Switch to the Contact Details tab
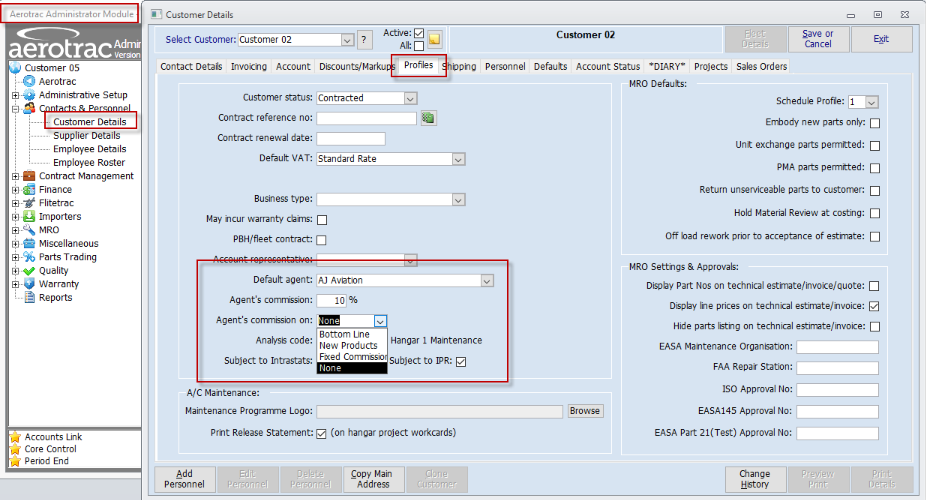 coord(191,67)
